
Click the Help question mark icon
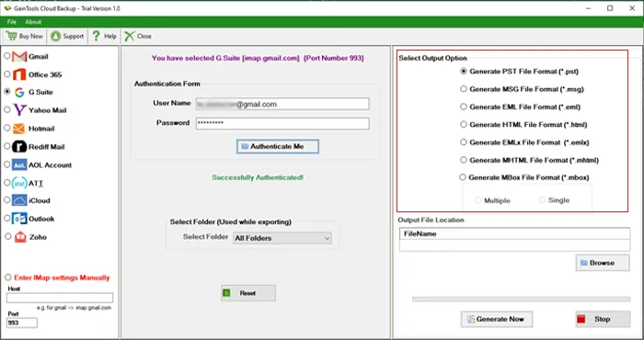(96, 36)
